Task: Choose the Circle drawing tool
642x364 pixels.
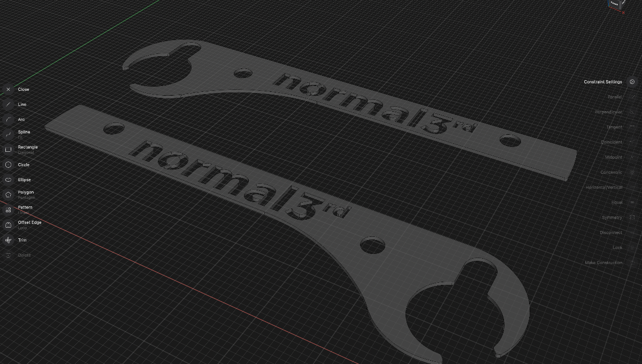Action: 9,165
